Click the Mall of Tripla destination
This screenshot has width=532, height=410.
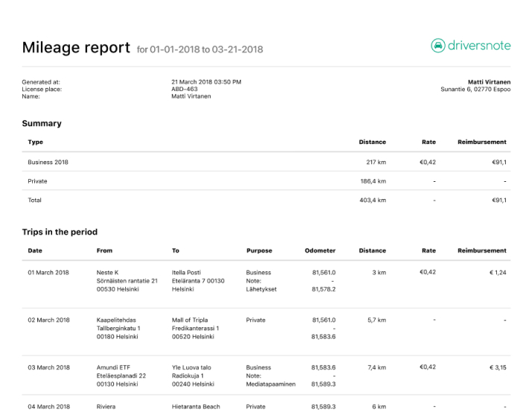[195, 328]
